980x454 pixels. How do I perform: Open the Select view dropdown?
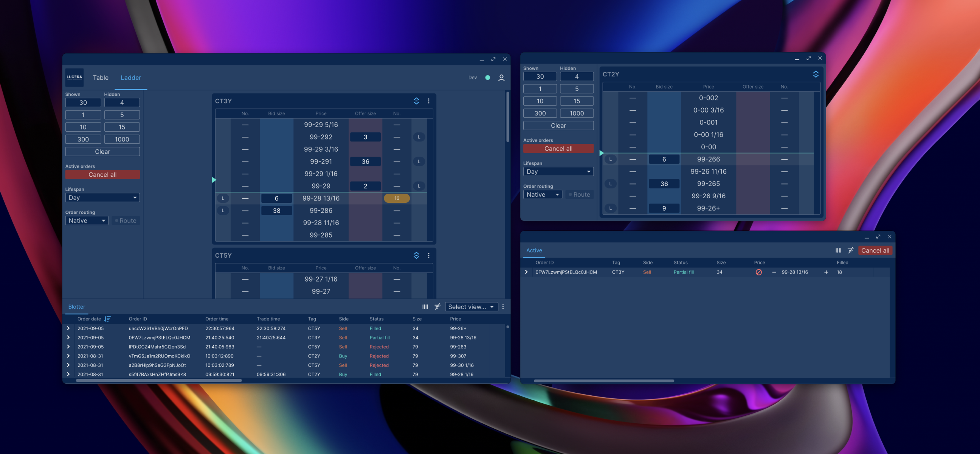(x=471, y=307)
